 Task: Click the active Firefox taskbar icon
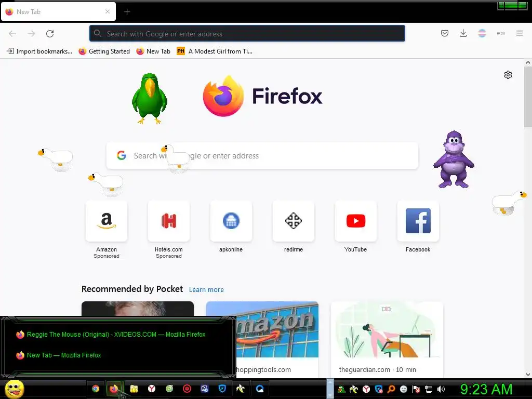[114, 389]
